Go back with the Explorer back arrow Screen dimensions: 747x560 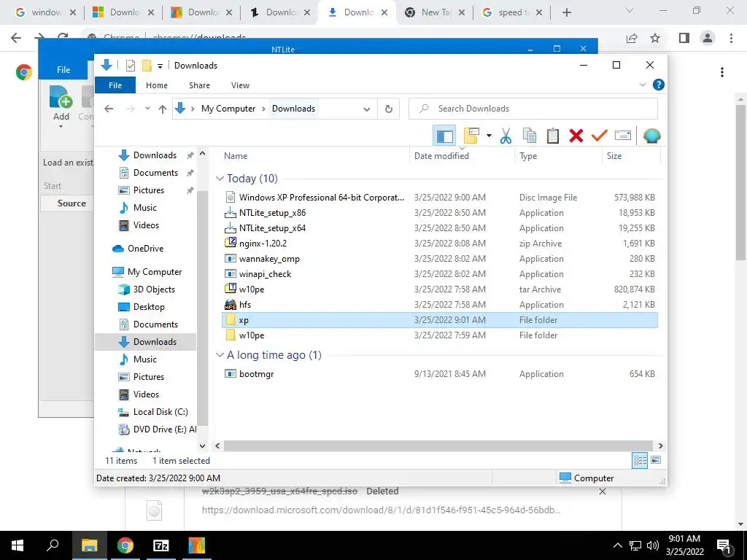(x=109, y=109)
